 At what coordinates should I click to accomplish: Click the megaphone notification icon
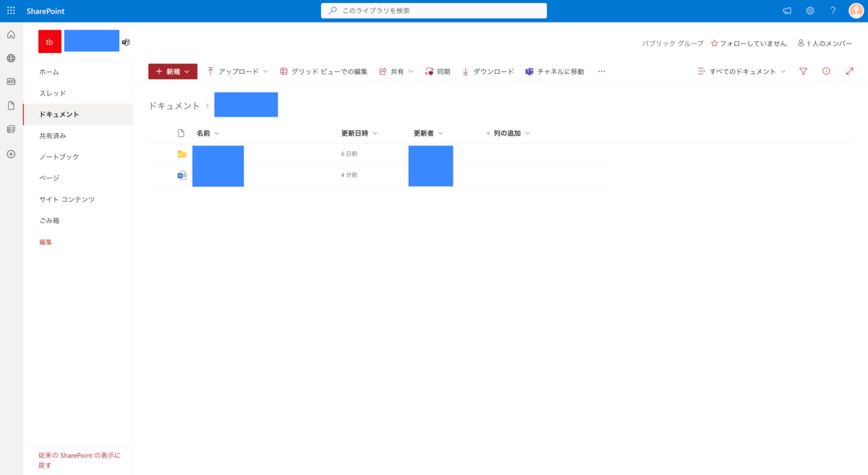click(787, 11)
